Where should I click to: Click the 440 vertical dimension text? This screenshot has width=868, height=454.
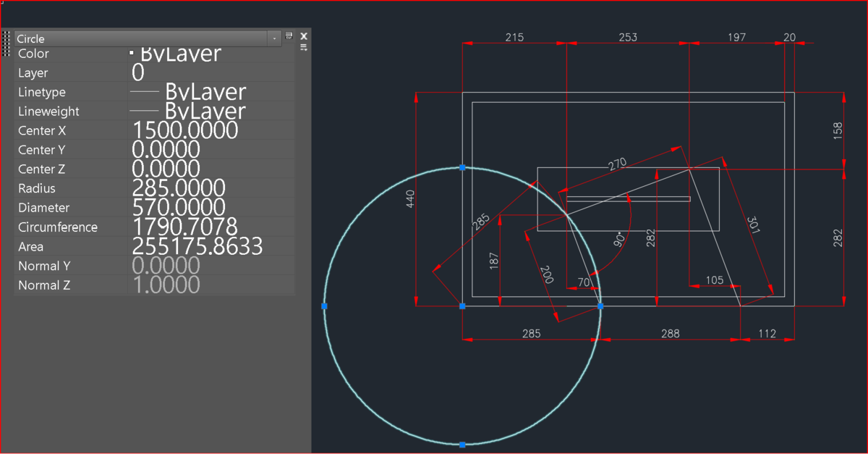(x=410, y=198)
